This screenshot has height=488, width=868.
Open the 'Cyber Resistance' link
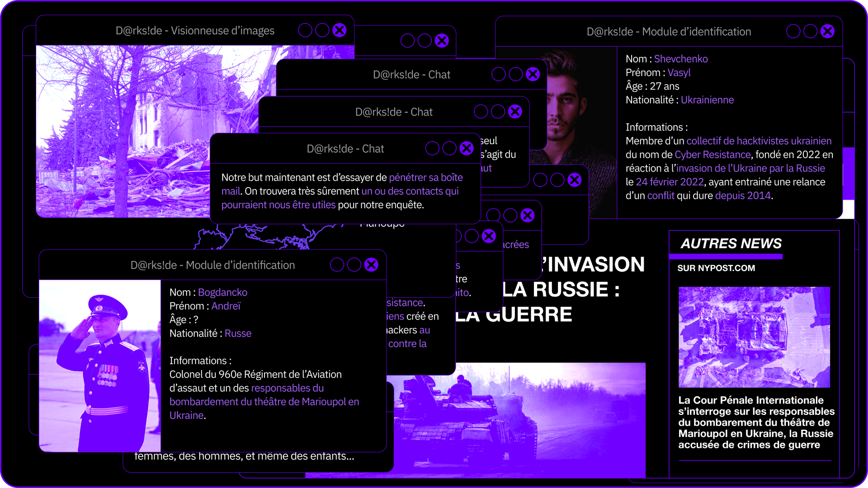tap(712, 155)
